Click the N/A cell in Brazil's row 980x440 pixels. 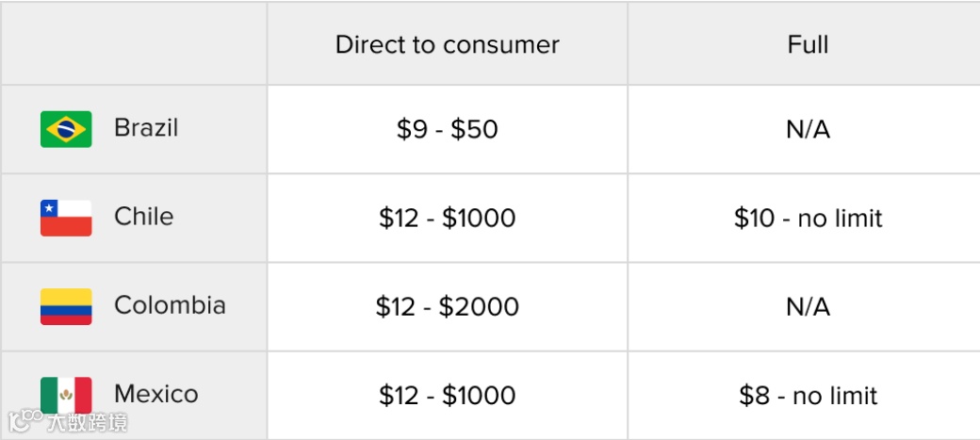pyautogui.click(x=808, y=130)
